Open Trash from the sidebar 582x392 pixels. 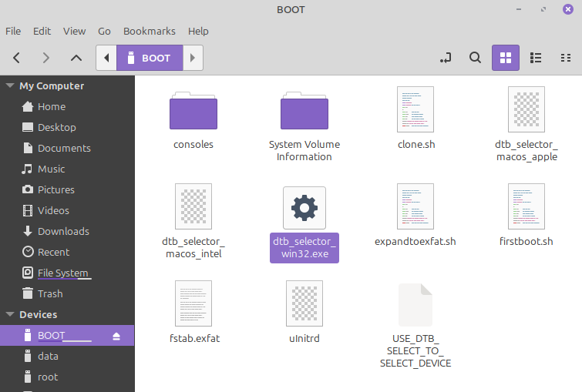pos(50,293)
